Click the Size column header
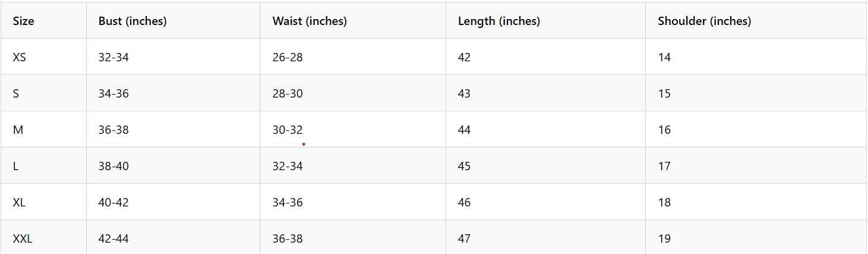 (x=24, y=21)
